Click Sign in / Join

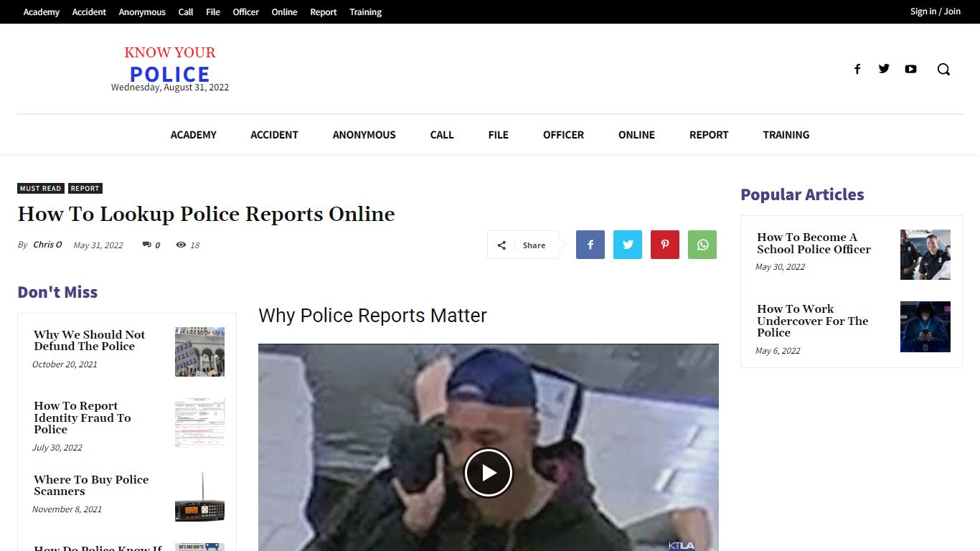pyautogui.click(x=935, y=11)
